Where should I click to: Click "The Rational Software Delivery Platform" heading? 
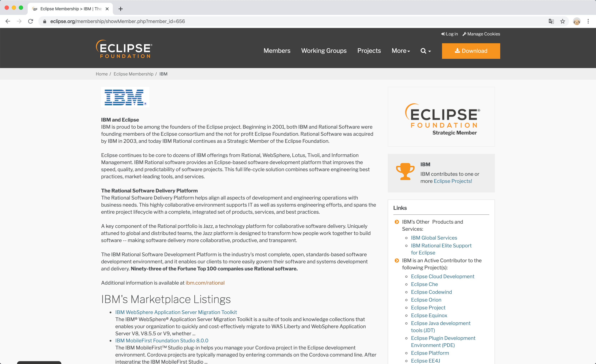pyautogui.click(x=149, y=191)
